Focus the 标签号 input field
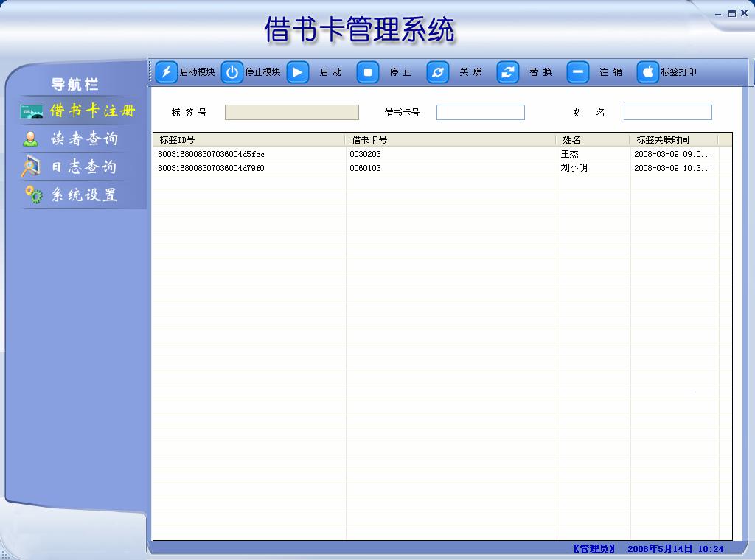The image size is (755, 560). (x=292, y=113)
